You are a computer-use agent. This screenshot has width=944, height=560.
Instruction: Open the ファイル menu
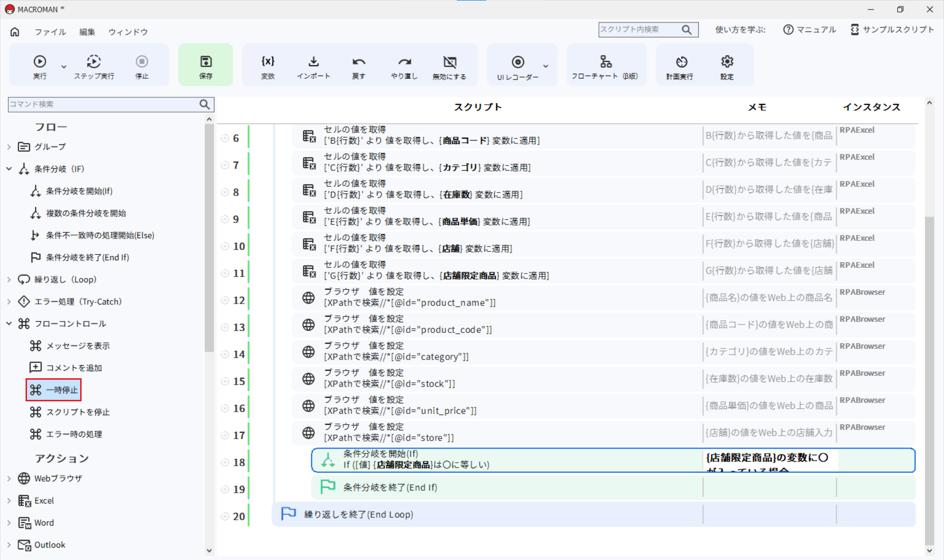pyautogui.click(x=50, y=31)
